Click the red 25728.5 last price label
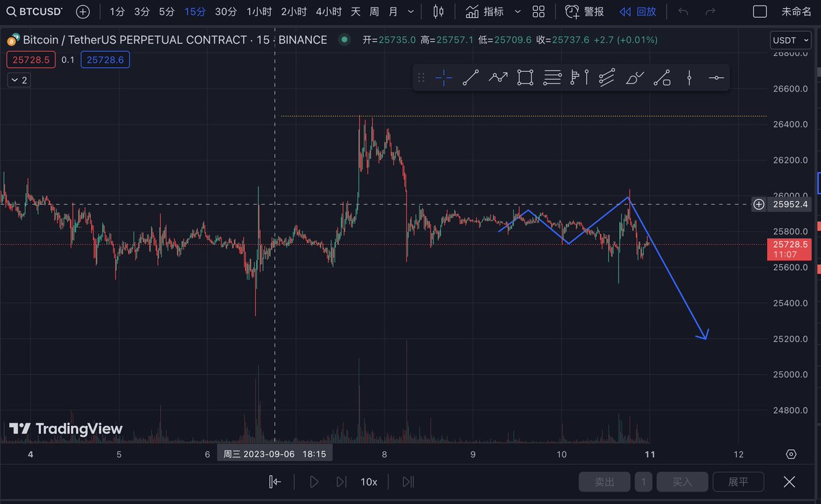821x504 pixels. tap(790, 249)
